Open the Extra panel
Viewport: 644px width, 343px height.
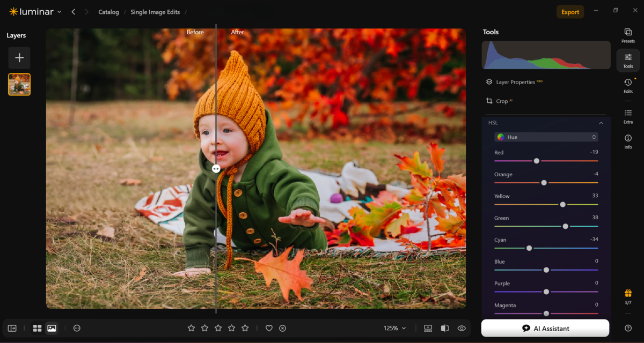coord(628,116)
